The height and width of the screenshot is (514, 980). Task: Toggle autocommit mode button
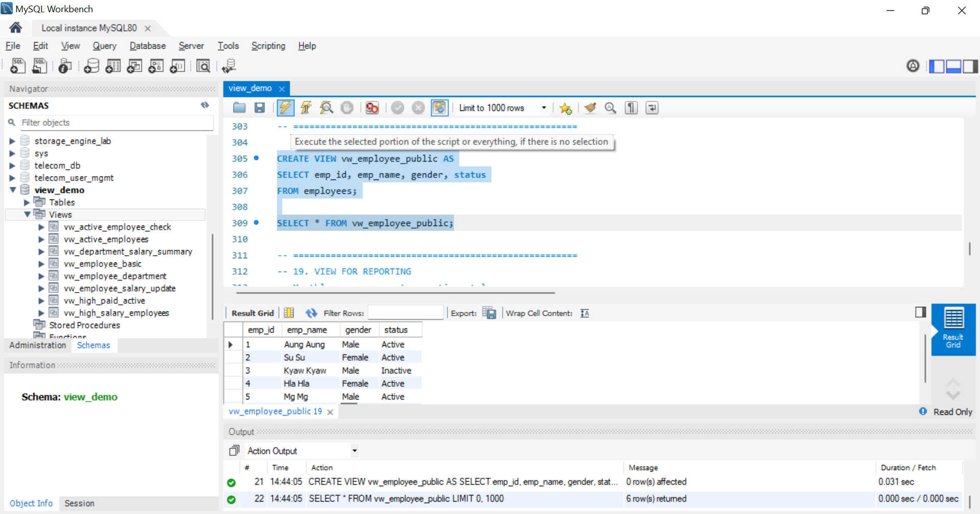pyautogui.click(x=439, y=108)
